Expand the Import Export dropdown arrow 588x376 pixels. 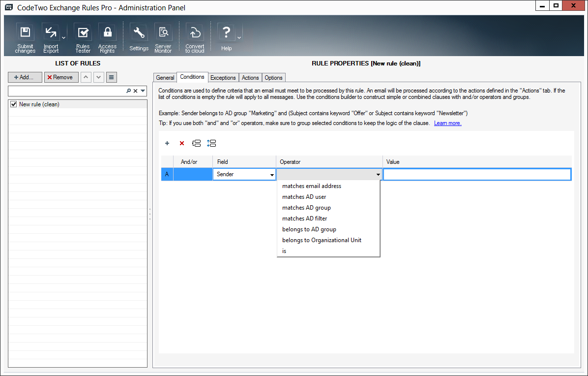click(x=64, y=38)
